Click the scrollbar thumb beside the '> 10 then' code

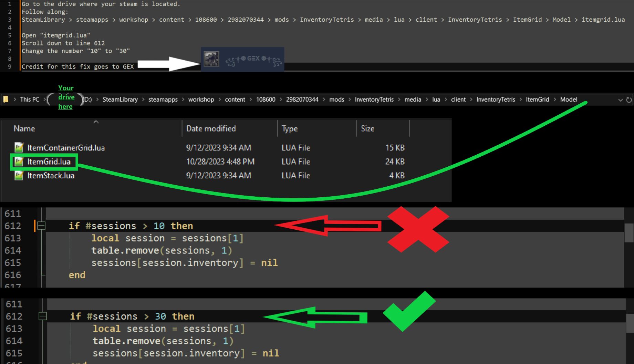tap(629, 233)
